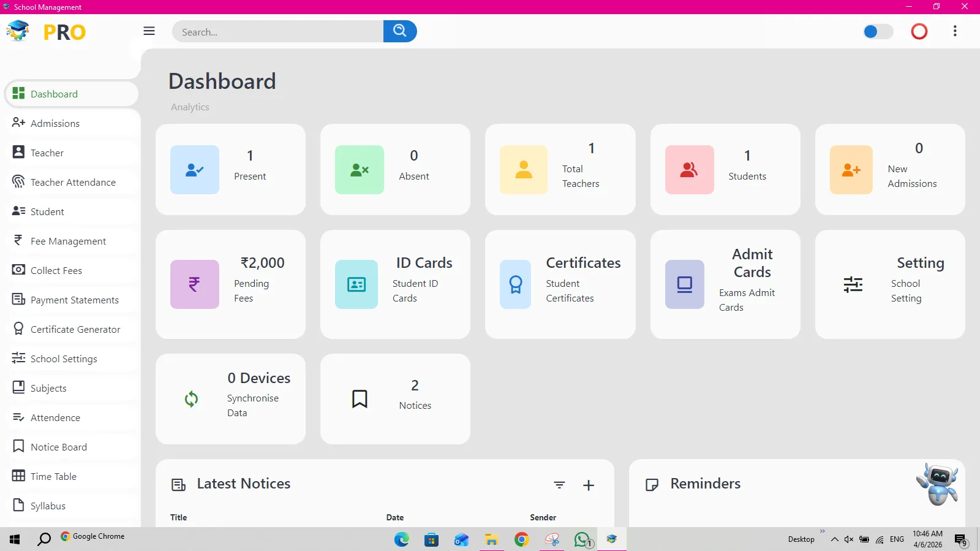Click the 0 Devices card title
Viewport: 980px width, 551px height.
pos(259,378)
